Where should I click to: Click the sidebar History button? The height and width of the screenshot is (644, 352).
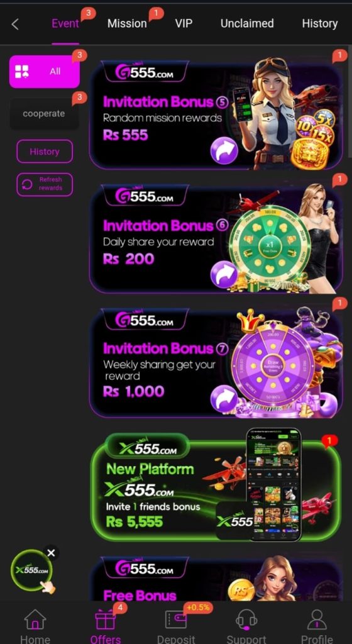tap(44, 152)
